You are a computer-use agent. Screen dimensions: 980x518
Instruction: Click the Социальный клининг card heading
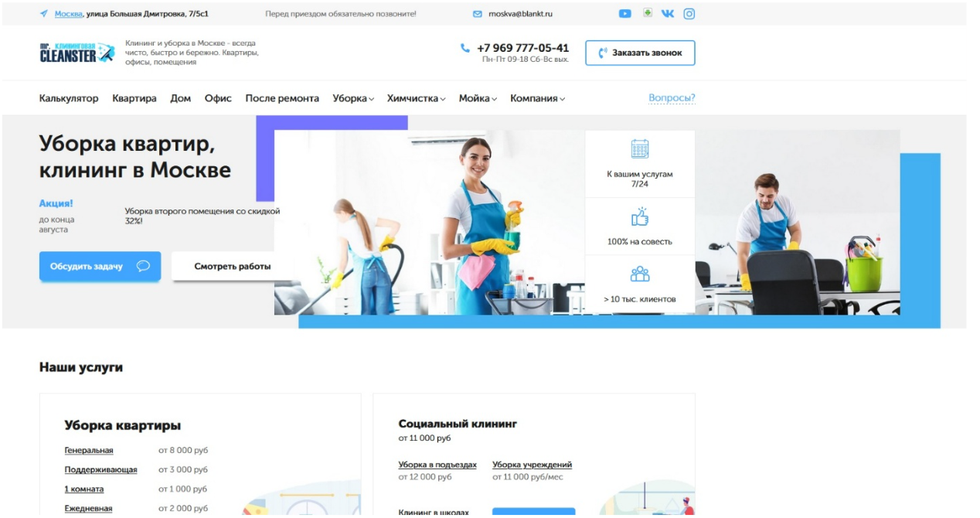458,424
